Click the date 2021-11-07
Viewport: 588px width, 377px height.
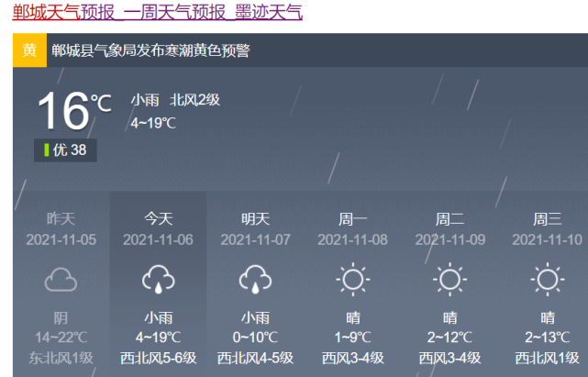pos(255,239)
